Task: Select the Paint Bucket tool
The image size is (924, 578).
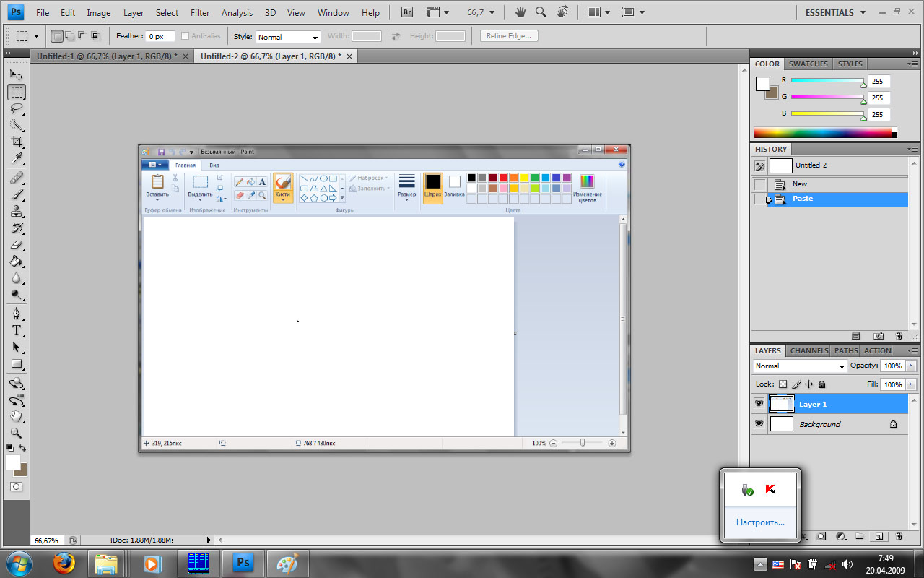Action: coord(17,262)
